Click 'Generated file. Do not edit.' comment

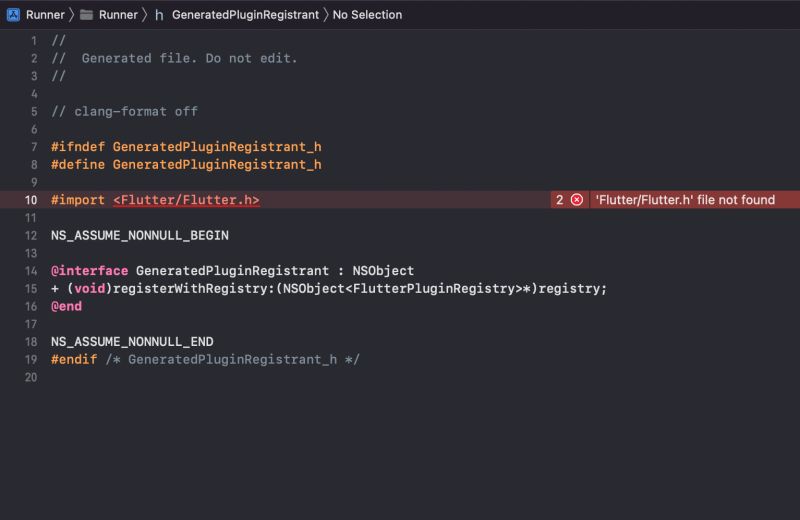click(189, 58)
